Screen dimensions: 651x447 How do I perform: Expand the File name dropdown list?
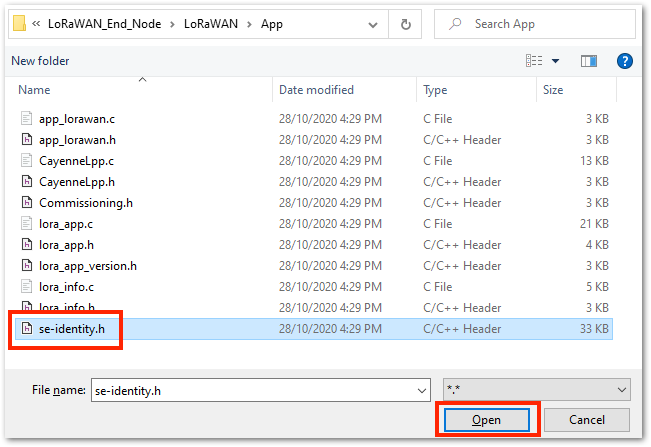point(422,391)
